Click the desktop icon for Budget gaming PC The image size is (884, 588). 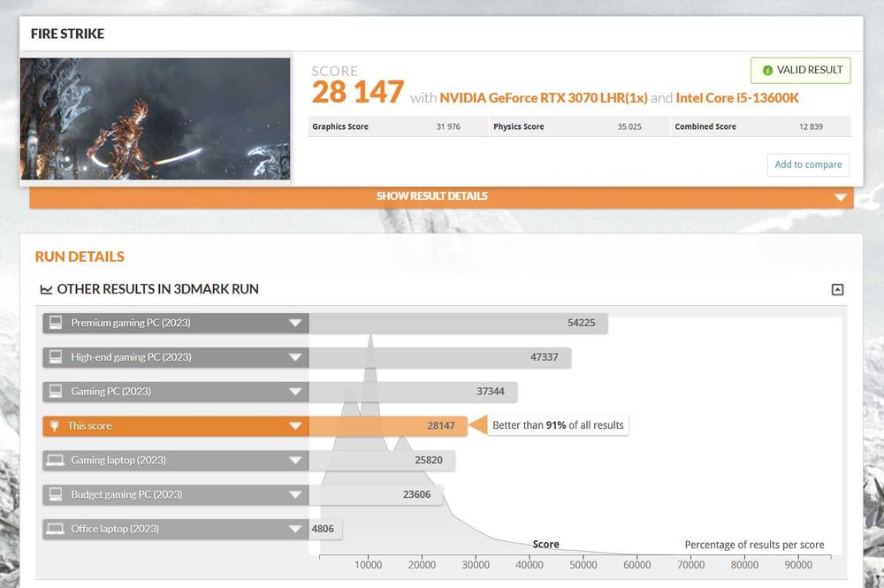coord(56,494)
